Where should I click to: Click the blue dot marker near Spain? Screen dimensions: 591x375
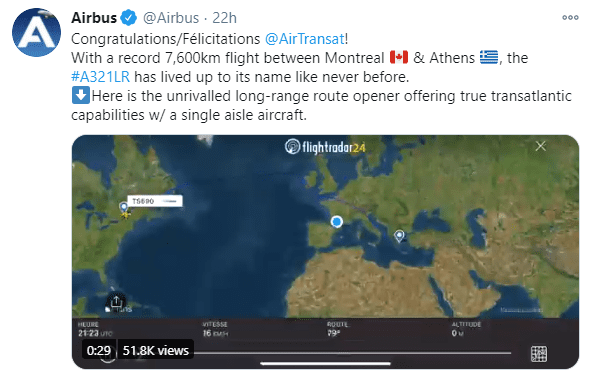pyautogui.click(x=337, y=222)
